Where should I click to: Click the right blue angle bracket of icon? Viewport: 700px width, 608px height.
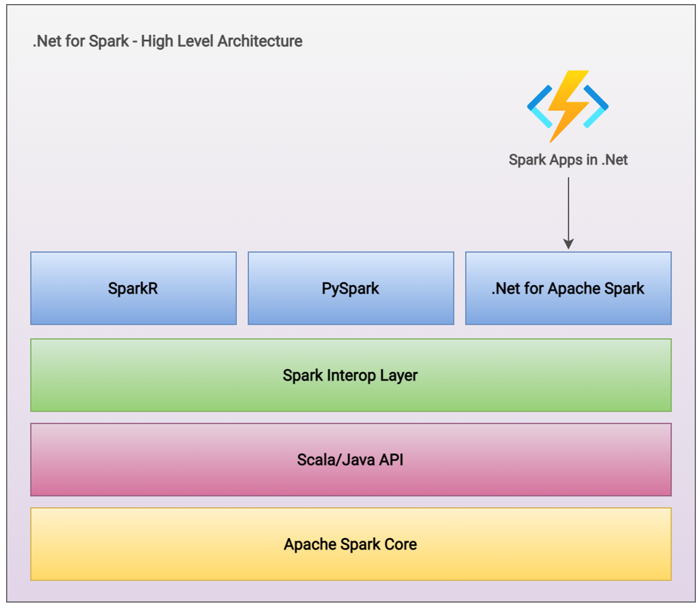pyautogui.click(x=596, y=107)
